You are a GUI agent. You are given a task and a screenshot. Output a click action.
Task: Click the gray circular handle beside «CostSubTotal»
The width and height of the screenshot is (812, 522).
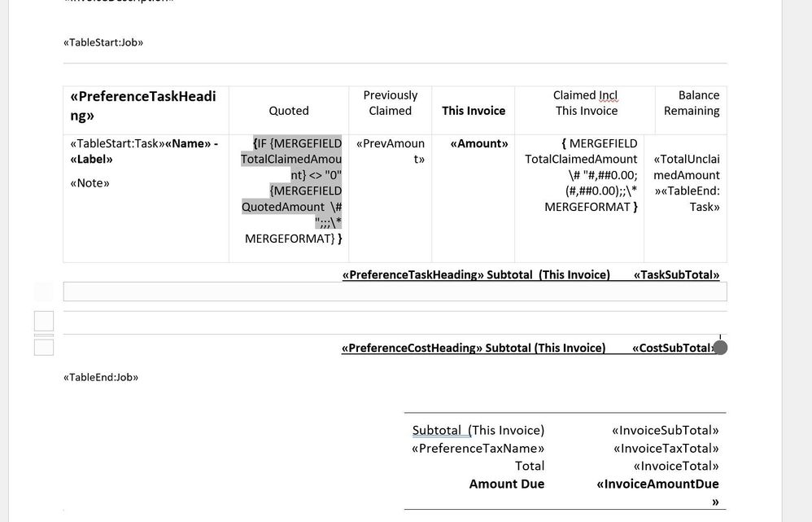coord(720,348)
